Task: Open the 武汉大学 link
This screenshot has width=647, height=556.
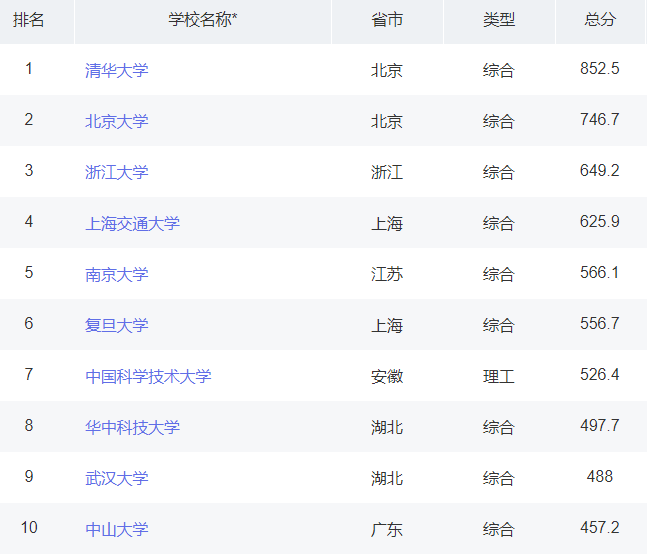Action: 116,478
